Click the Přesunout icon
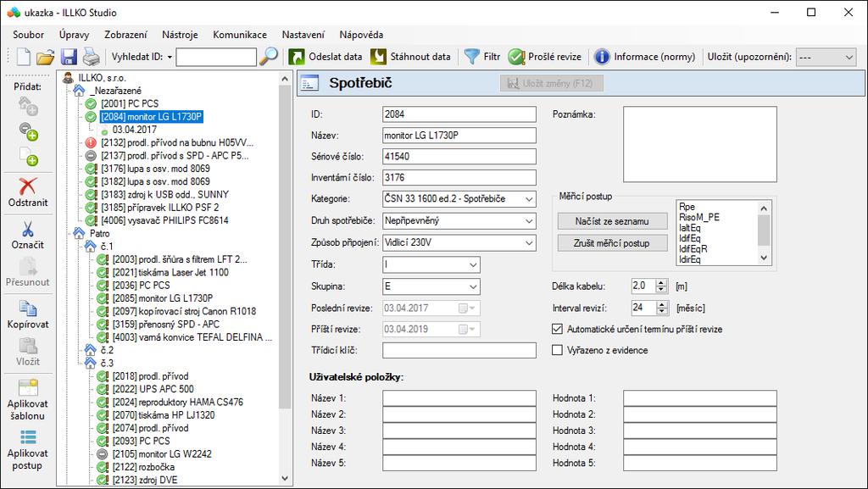The height and width of the screenshot is (489, 868). [x=28, y=267]
